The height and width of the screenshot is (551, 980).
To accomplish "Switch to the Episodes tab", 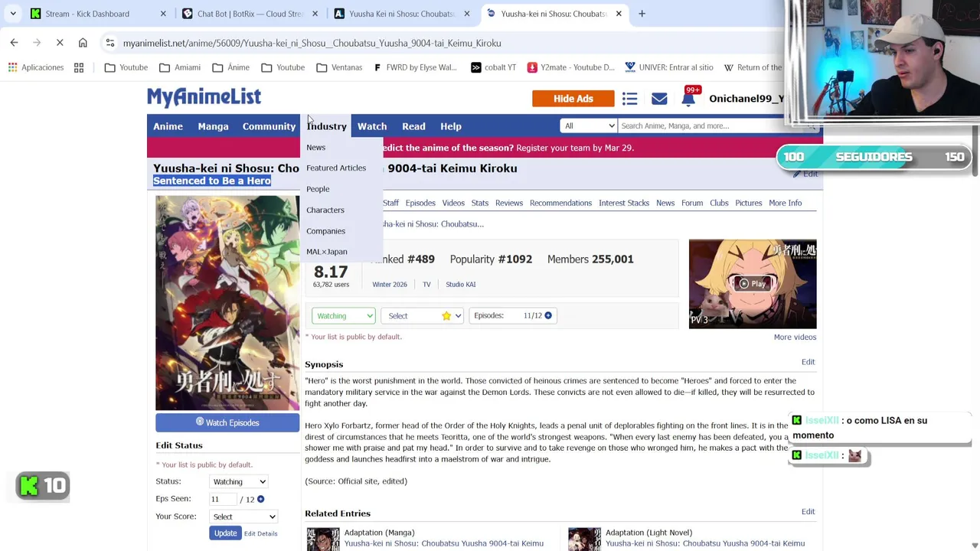I will (x=420, y=203).
